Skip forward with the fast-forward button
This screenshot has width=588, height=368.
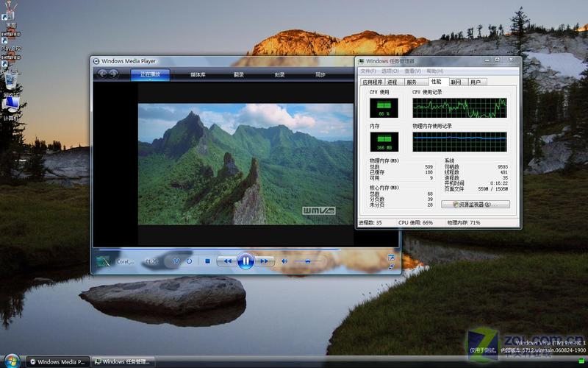click(x=265, y=261)
